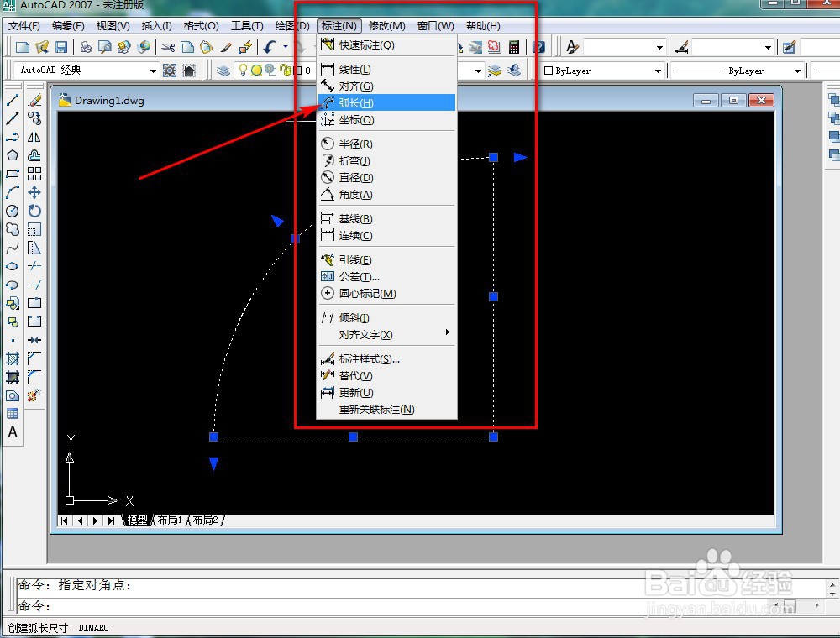Click the Plot printer icon
Viewport: 840px width, 638px height.
pyautogui.click(x=85, y=47)
